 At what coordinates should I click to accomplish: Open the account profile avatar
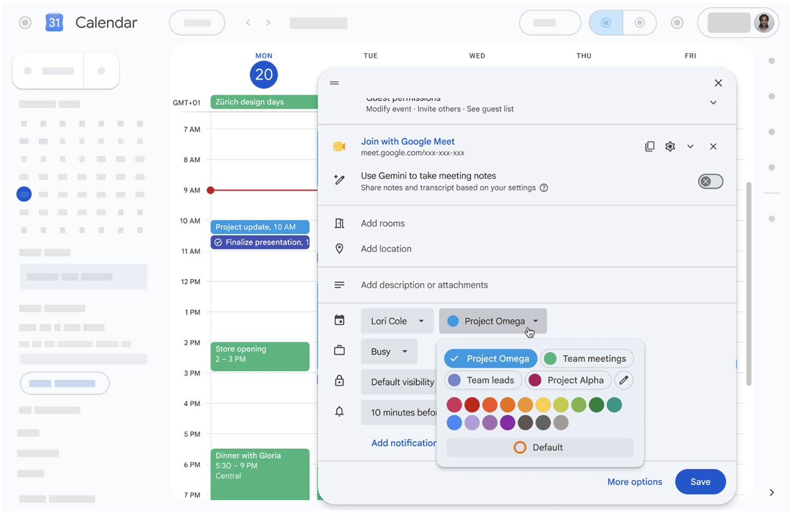[764, 23]
